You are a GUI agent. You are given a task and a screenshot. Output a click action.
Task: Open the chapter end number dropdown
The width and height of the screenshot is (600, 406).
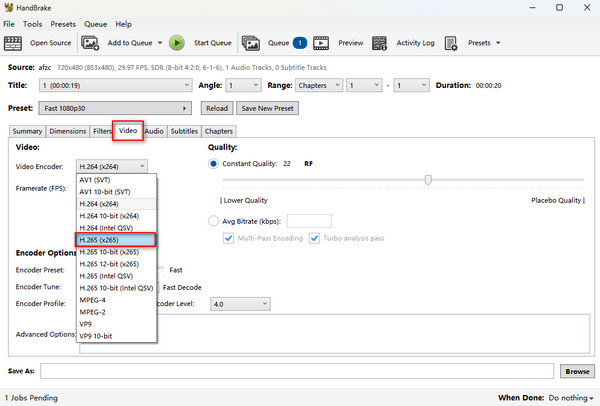click(411, 85)
